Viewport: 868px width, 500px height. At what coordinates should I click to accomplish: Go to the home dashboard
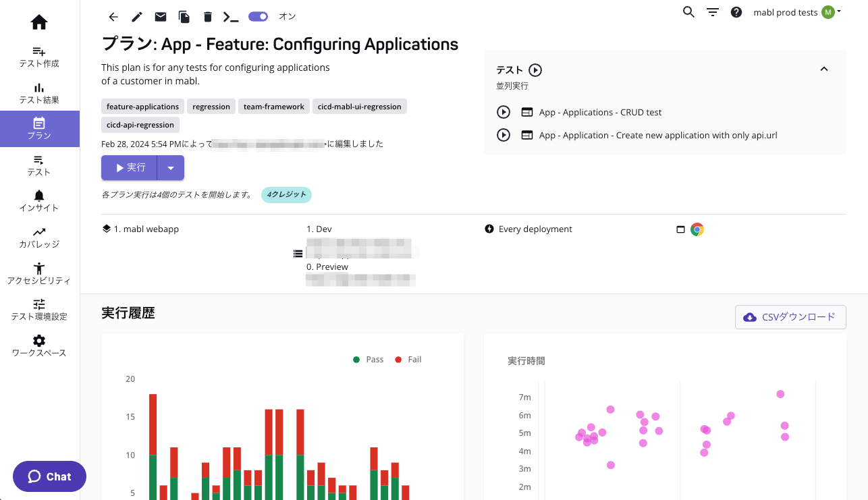pyautogui.click(x=39, y=22)
